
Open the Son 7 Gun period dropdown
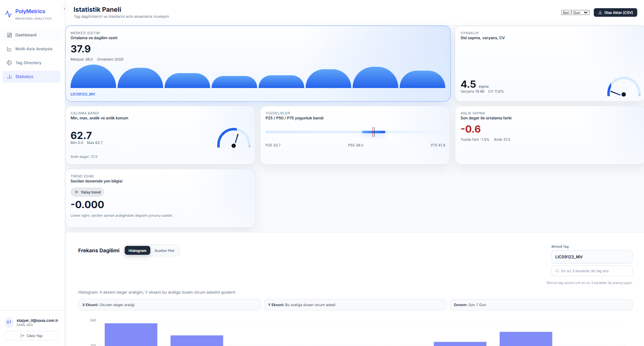tap(575, 12)
